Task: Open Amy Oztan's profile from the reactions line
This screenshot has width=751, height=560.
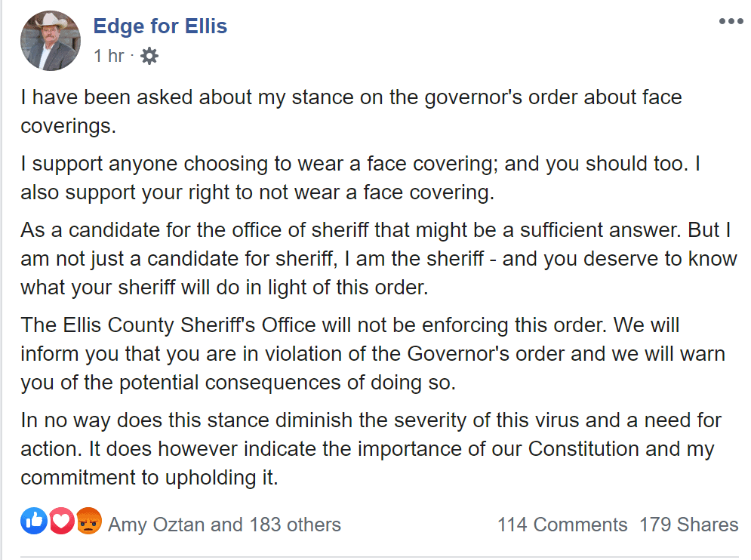Action: 156,525
